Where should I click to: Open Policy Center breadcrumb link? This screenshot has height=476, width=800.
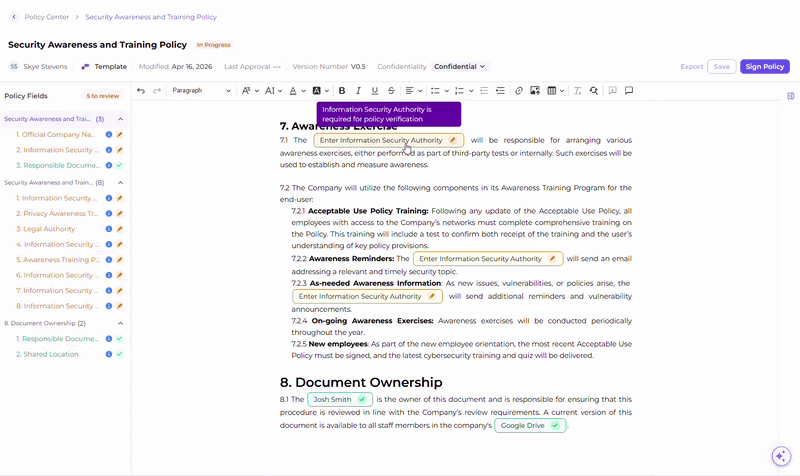tap(46, 17)
